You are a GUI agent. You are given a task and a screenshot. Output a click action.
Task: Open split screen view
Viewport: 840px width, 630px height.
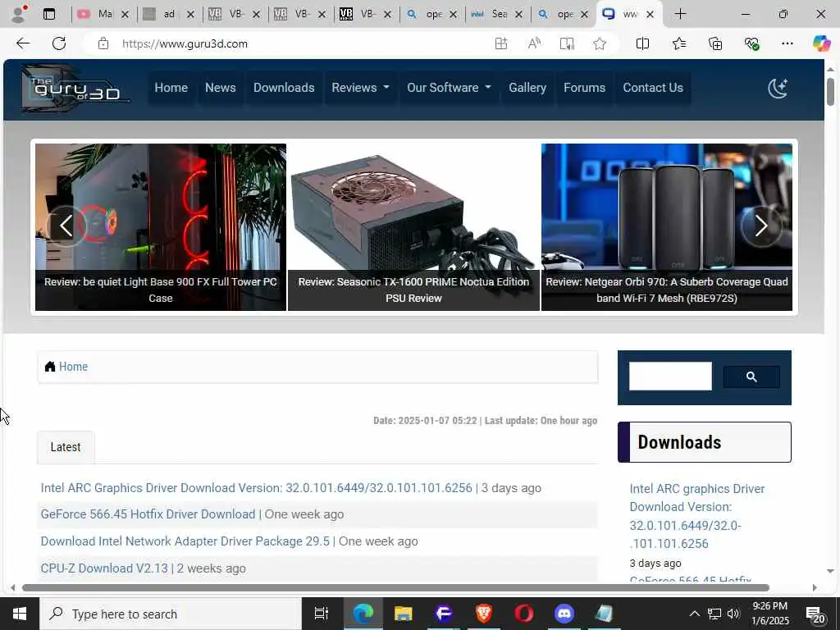click(x=642, y=43)
